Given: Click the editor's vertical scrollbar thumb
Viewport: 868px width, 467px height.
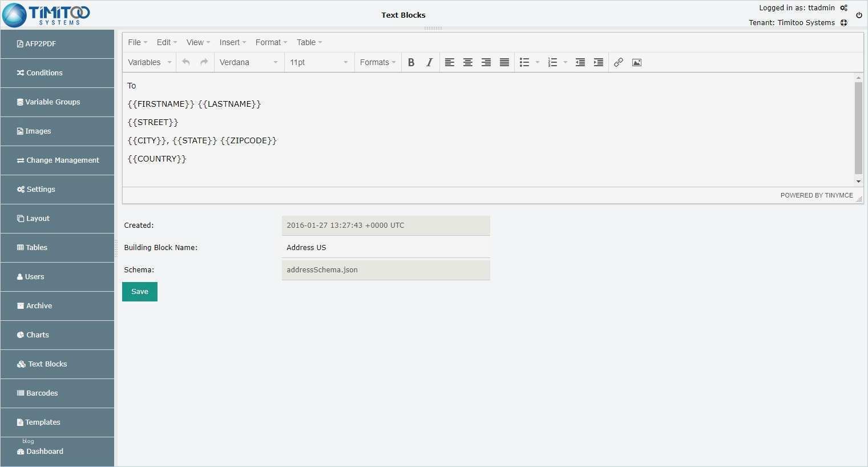Looking at the screenshot, I should [x=858, y=128].
